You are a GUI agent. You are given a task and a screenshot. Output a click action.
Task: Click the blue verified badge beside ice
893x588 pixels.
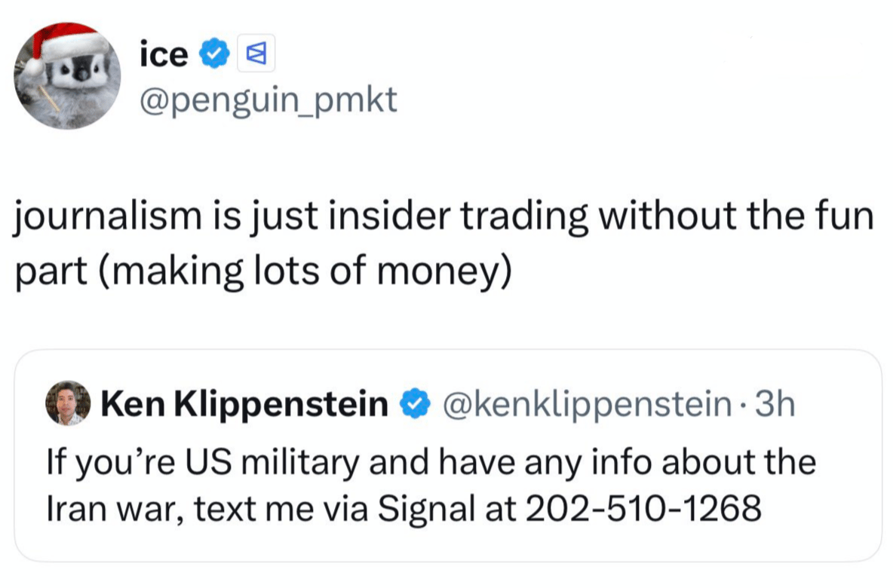(x=215, y=54)
